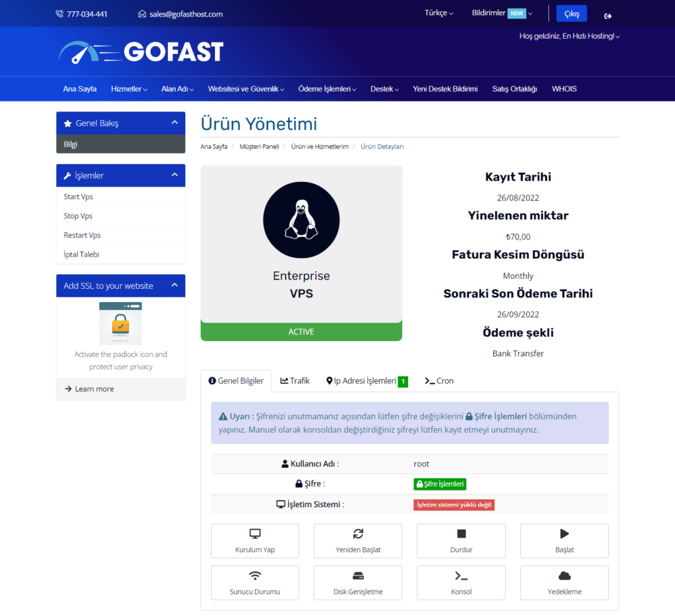The width and height of the screenshot is (675, 616).
Task: Expand the Hizmetler navigation menu
Action: point(129,89)
